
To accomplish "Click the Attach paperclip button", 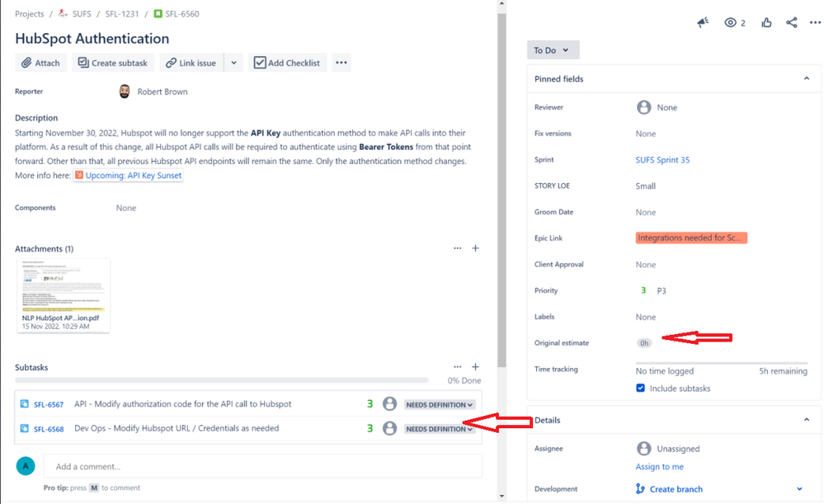I will click(40, 63).
